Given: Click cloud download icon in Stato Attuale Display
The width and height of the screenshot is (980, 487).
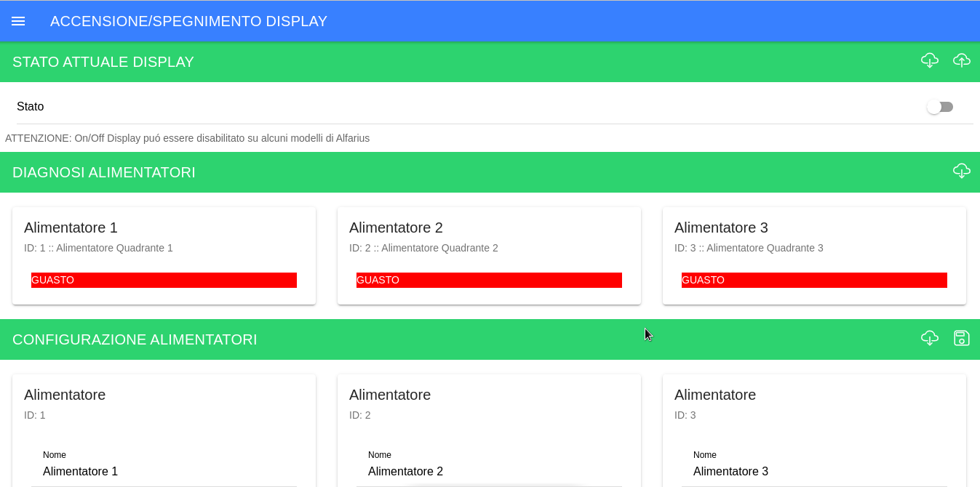Looking at the screenshot, I should click(x=930, y=60).
